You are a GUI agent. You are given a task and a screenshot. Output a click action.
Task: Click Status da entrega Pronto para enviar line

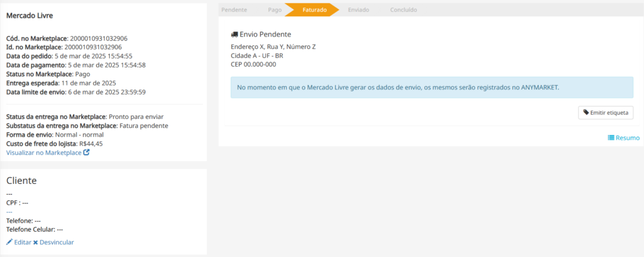tap(85, 117)
